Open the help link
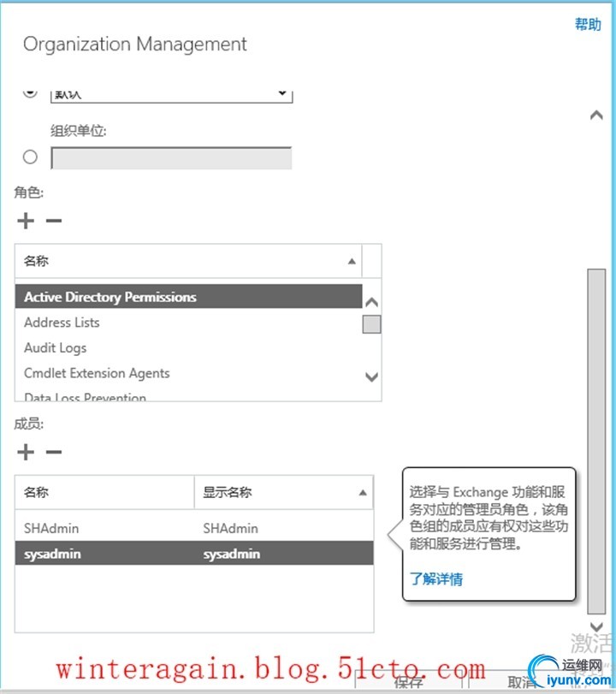This screenshot has width=616, height=694. click(588, 24)
